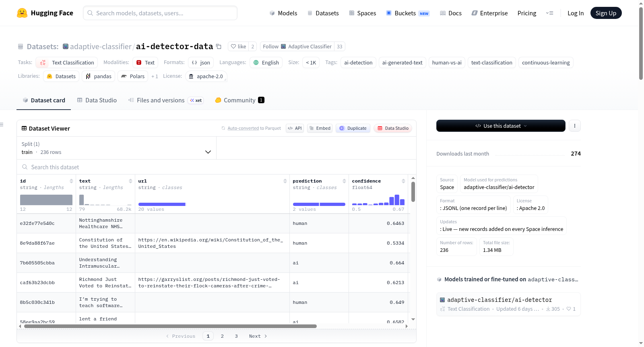Open Buckets in top navigation

tap(408, 13)
